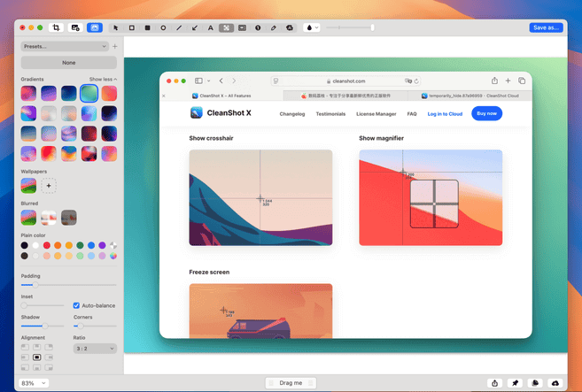The height and width of the screenshot is (392, 582).
Task: Switch to CleanShot X – All Features tab
Action: (221, 96)
